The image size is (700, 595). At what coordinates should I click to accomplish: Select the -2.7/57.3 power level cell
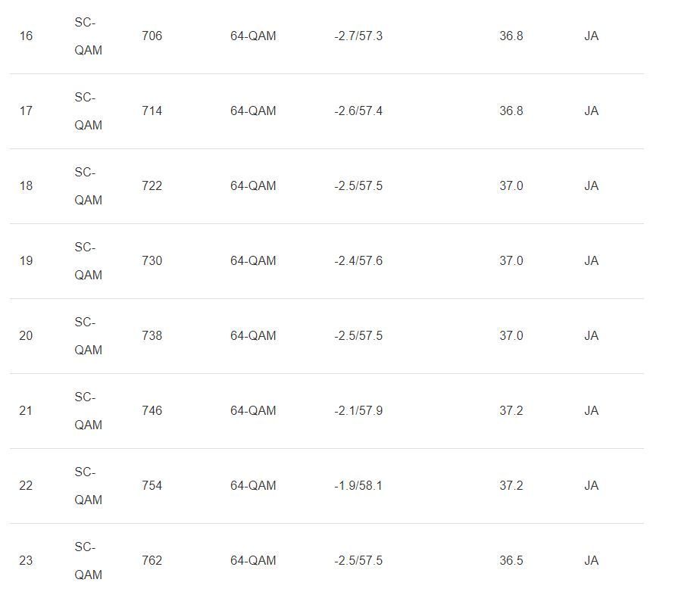click(x=358, y=36)
